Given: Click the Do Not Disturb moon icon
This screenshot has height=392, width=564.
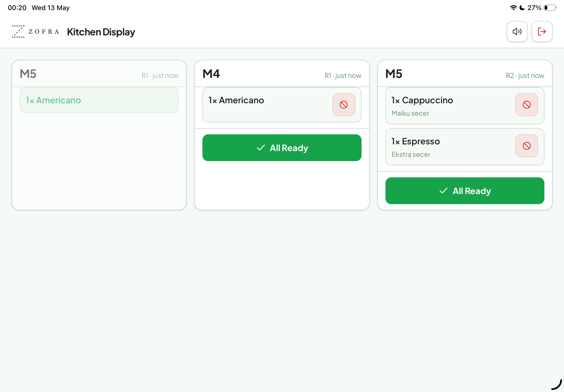Looking at the screenshot, I should point(522,8).
